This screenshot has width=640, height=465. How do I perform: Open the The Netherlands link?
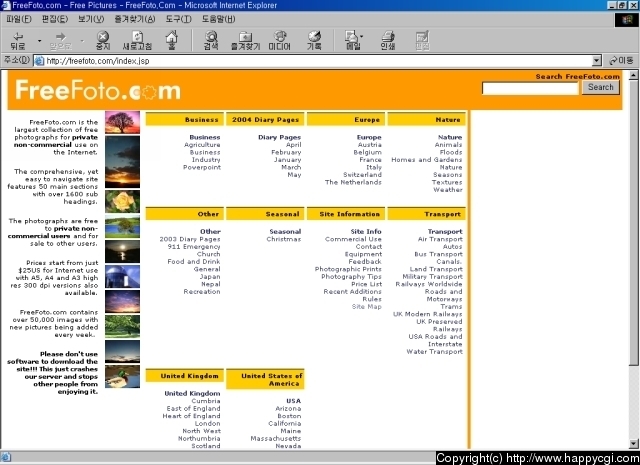[x=353, y=182]
